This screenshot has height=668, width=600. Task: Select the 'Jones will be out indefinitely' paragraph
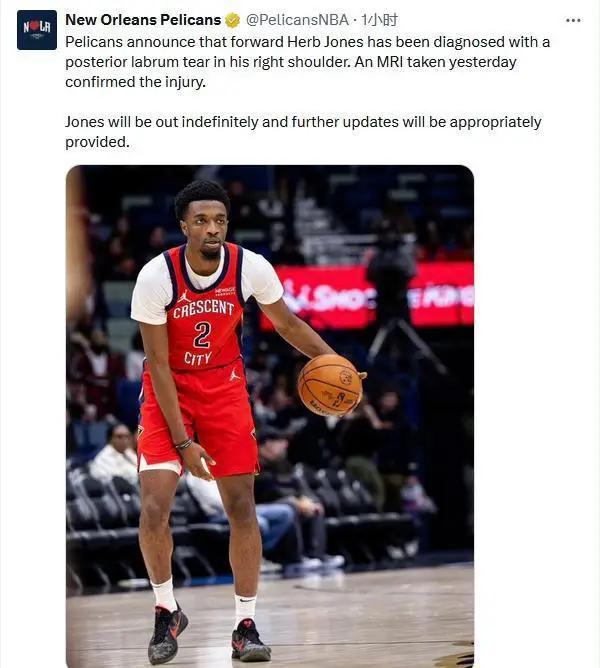tap(303, 132)
